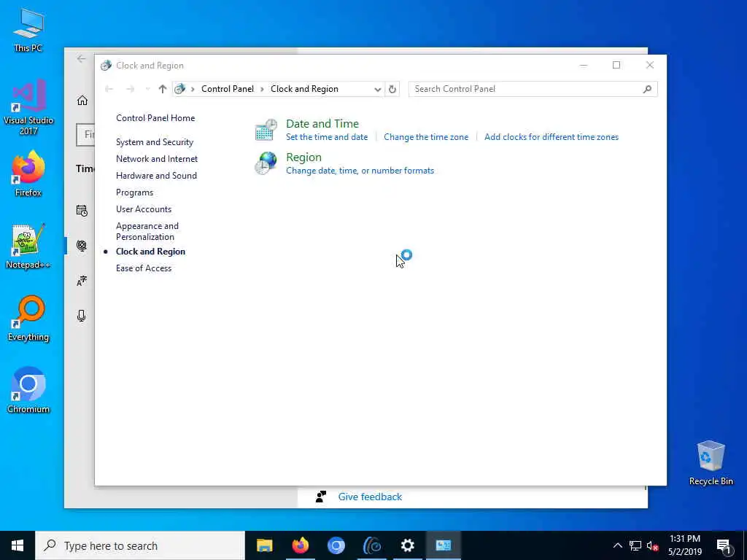Go to Network and Internet
Screen dimensions: 747x560
(x=157, y=158)
